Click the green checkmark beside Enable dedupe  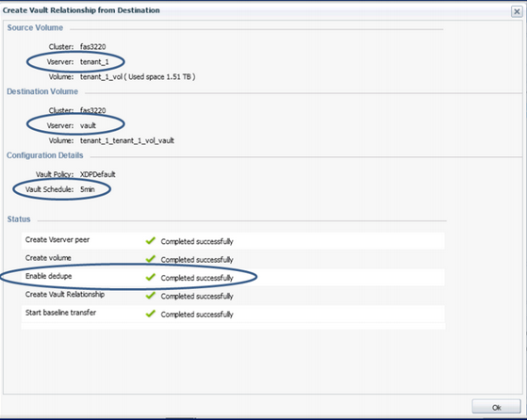[150, 277]
